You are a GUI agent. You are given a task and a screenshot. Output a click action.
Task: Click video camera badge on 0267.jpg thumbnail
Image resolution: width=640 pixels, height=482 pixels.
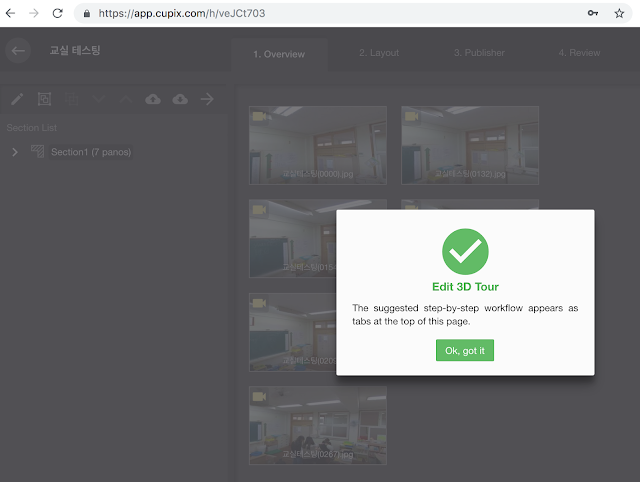coord(259,396)
